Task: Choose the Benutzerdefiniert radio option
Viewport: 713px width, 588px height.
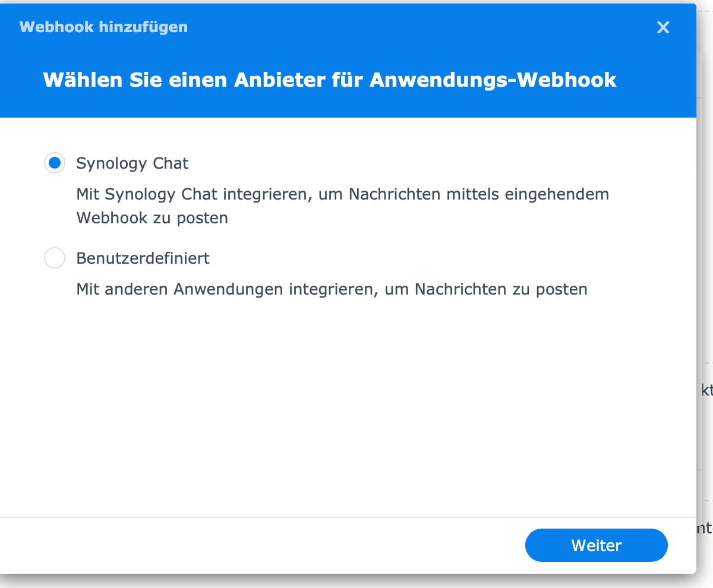Action: 55,258
